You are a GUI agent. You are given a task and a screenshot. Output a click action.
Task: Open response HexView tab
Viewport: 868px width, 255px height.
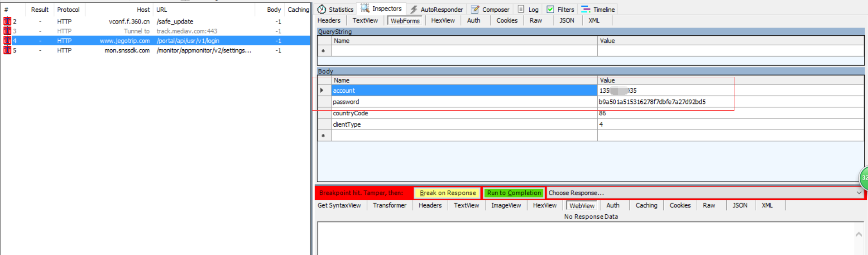[545, 205]
